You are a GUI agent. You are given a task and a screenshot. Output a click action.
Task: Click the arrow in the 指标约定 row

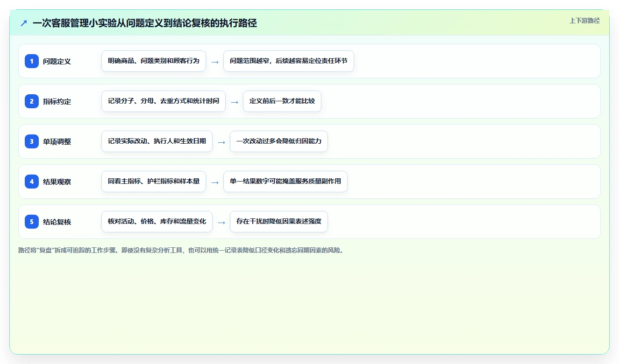(235, 102)
